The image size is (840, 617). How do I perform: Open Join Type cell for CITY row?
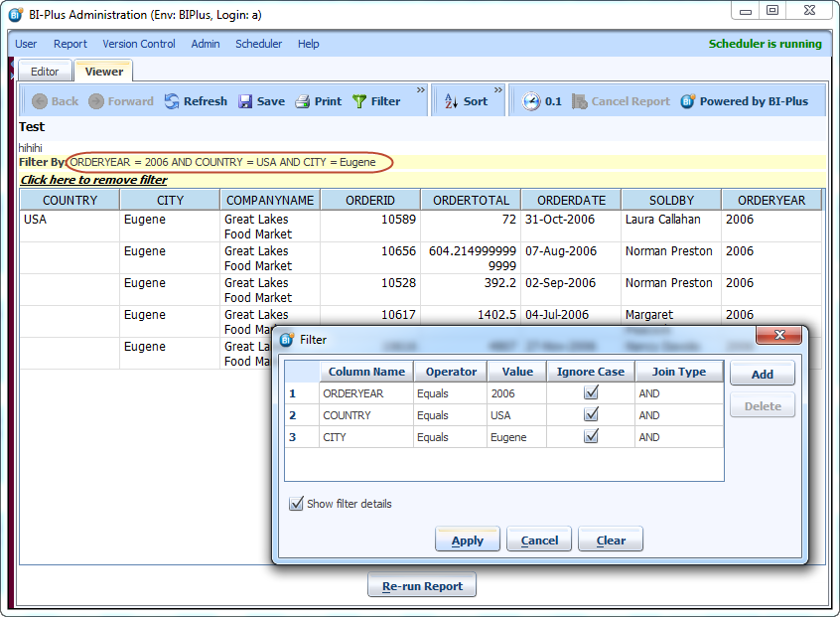[x=678, y=437]
